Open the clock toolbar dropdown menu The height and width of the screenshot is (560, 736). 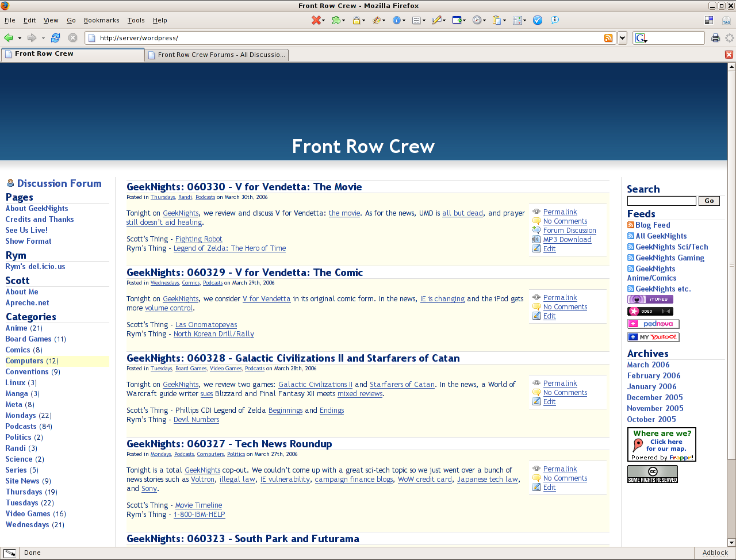tap(479, 20)
